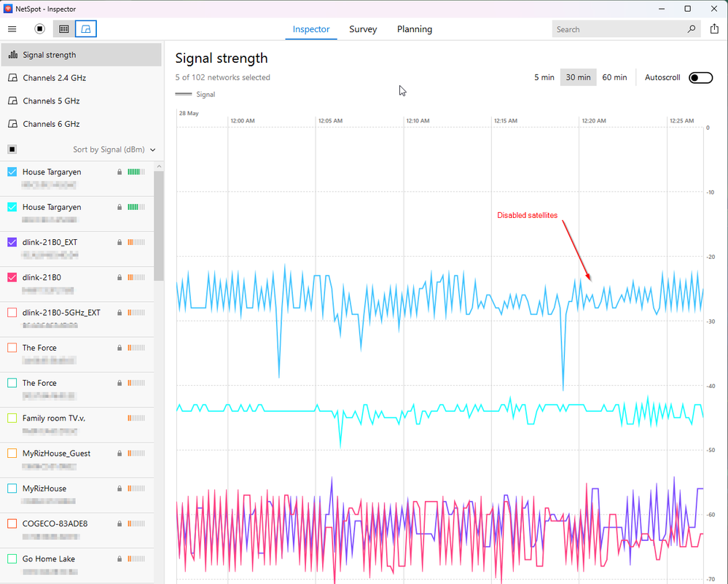
Task: Switch to the Planning tab
Action: click(414, 29)
